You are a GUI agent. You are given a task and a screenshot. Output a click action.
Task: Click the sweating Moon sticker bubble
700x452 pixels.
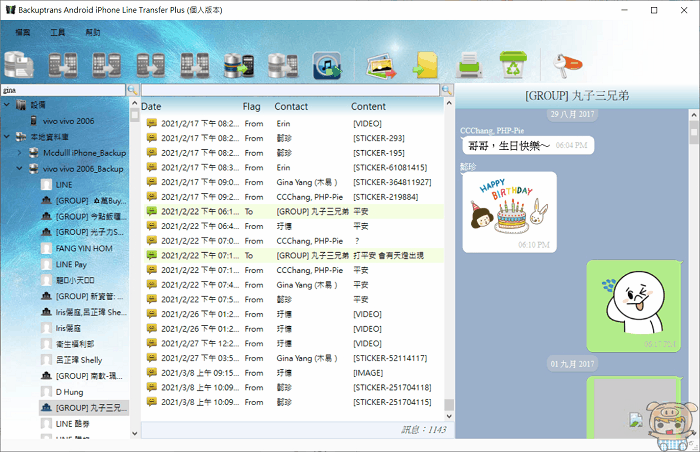coord(634,306)
